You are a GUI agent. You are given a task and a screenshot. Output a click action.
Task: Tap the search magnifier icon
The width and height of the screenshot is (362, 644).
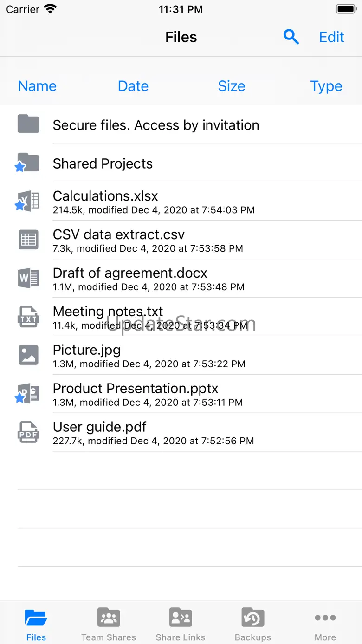[291, 37]
